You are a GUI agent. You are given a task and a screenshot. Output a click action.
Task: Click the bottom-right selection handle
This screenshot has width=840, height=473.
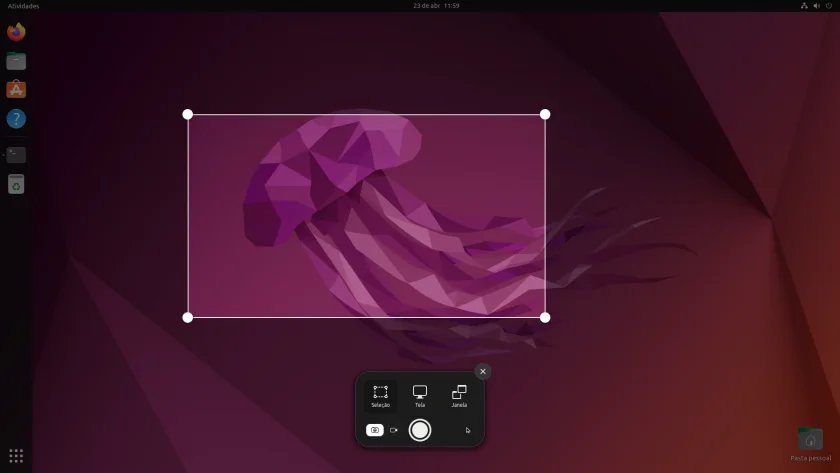pos(545,318)
